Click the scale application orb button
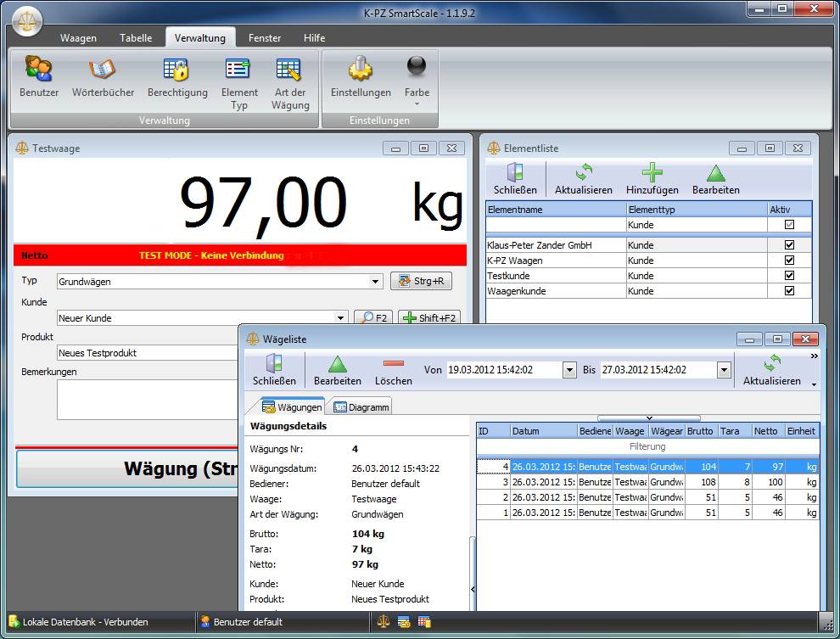 (27, 21)
